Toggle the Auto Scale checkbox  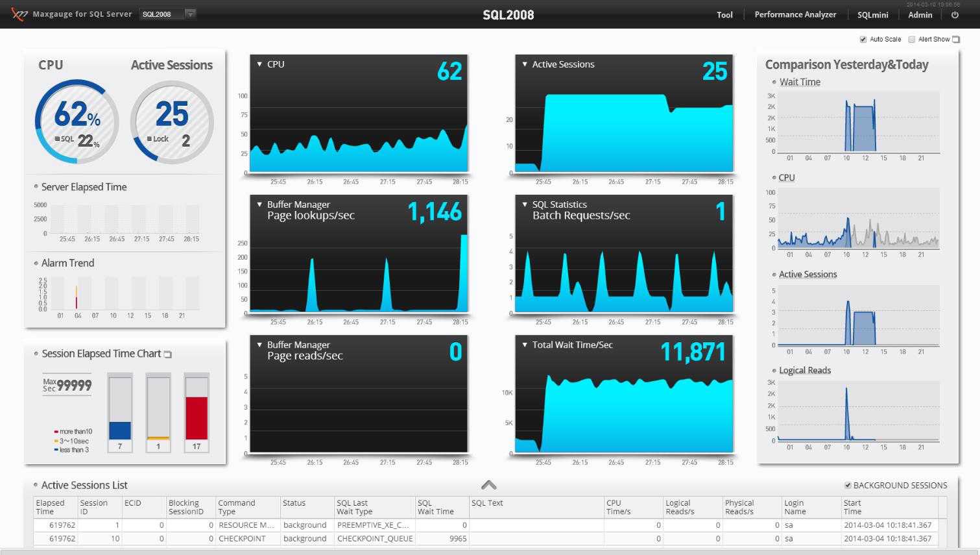click(x=863, y=40)
